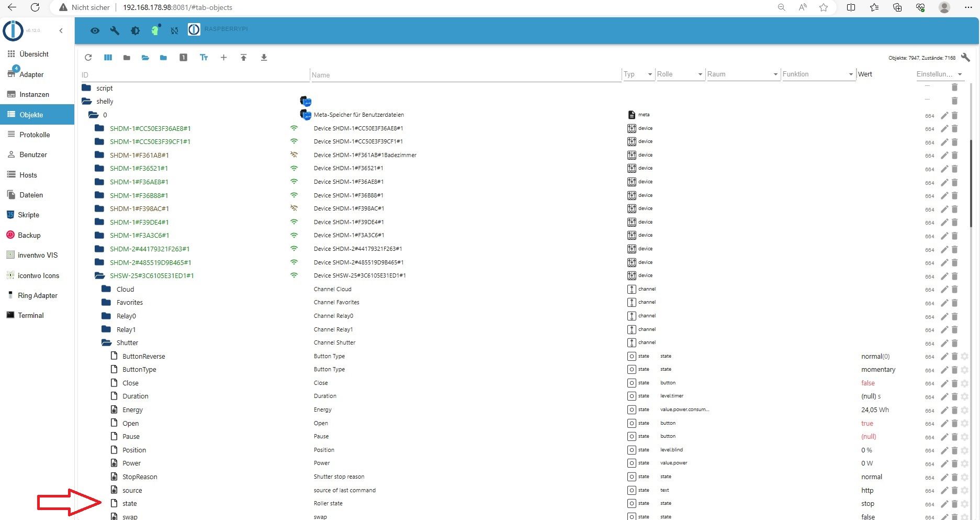The image size is (980, 520).
Task: Open the theme/brightness toggle in the header
Action: click(x=135, y=30)
